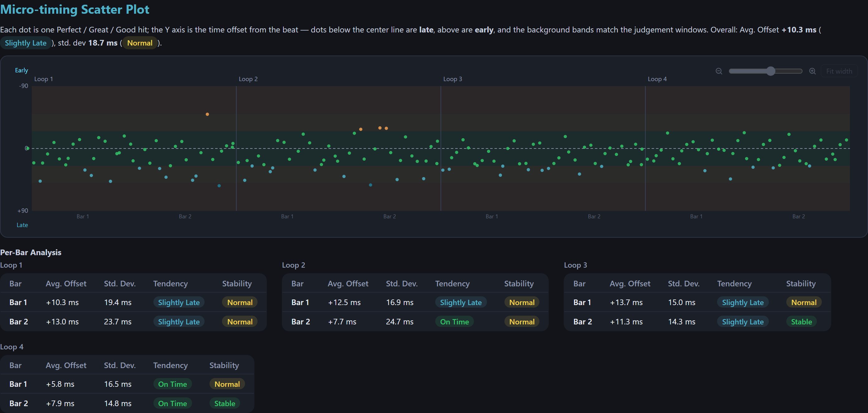Click the Stable badge in Loop 3 Bar 2

(801, 322)
